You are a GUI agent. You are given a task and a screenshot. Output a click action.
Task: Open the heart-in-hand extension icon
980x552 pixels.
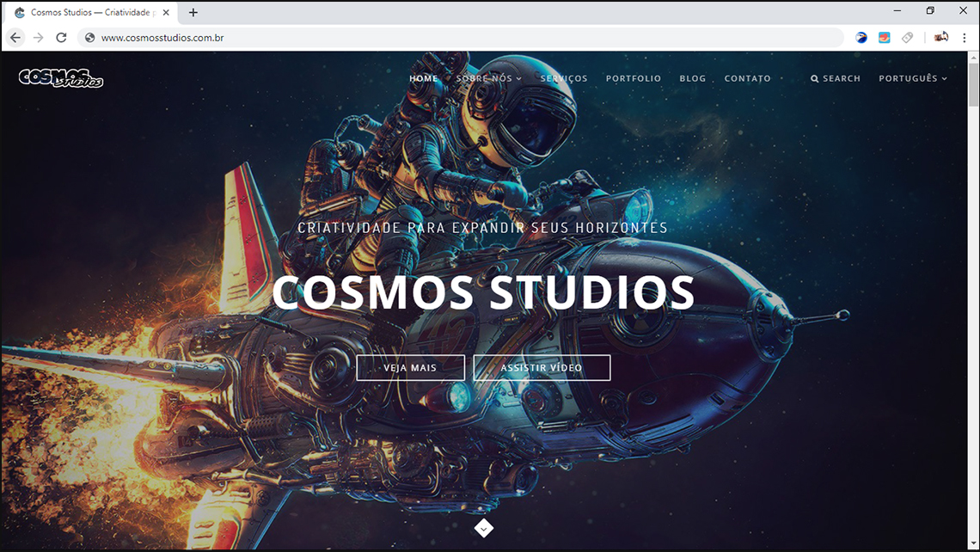click(x=884, y=38)
